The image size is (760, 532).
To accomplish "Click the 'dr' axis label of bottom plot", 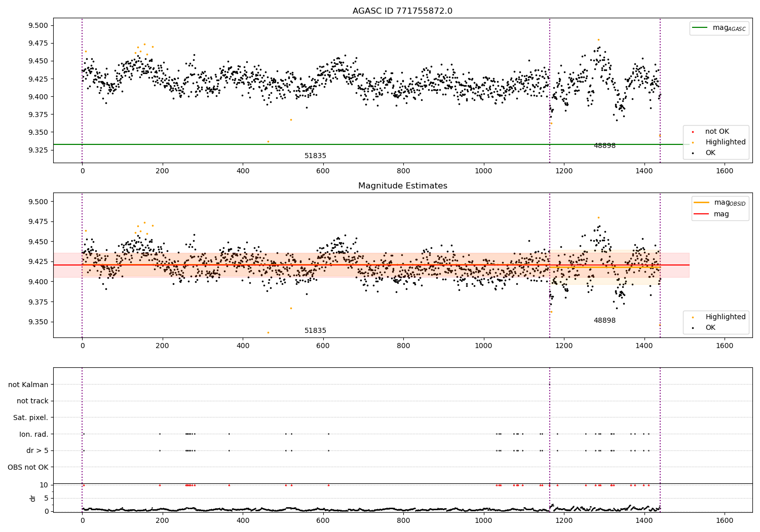I will [x=33, y=498].
